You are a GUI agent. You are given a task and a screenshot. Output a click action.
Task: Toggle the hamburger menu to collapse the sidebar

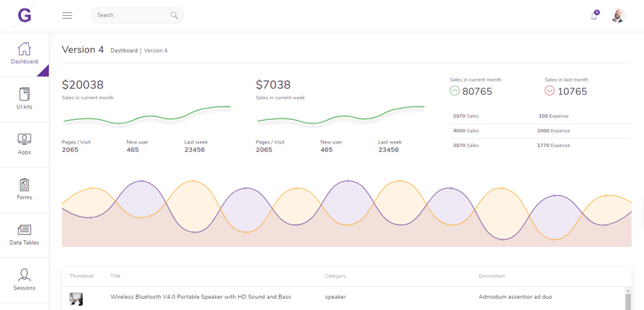click(x=67, y=16)
